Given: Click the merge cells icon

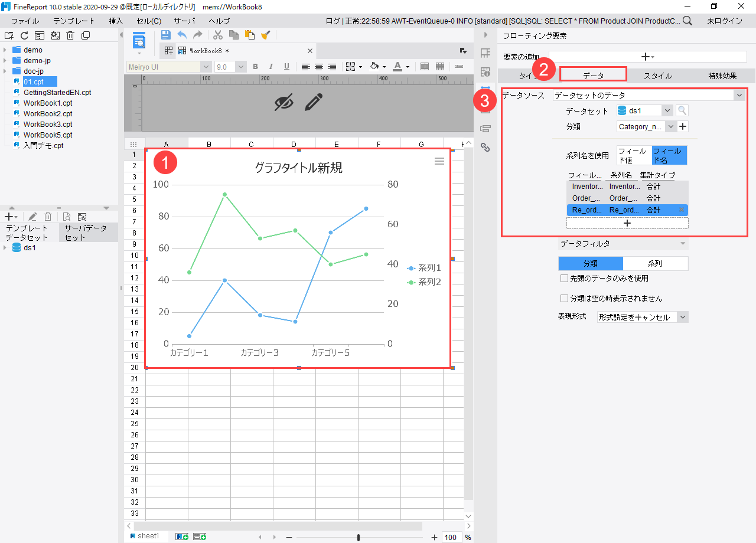Looking at the screenshot, I should [x=425, y=67].
